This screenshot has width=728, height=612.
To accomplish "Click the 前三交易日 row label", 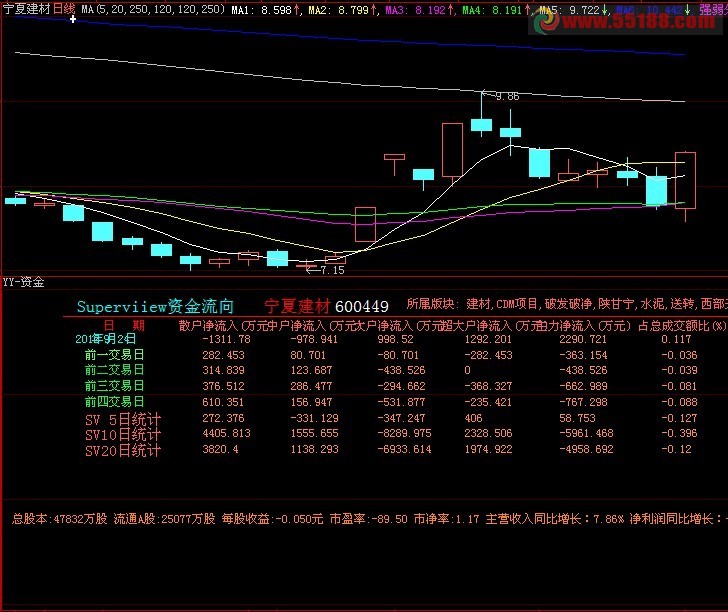I will pos(114,386).
